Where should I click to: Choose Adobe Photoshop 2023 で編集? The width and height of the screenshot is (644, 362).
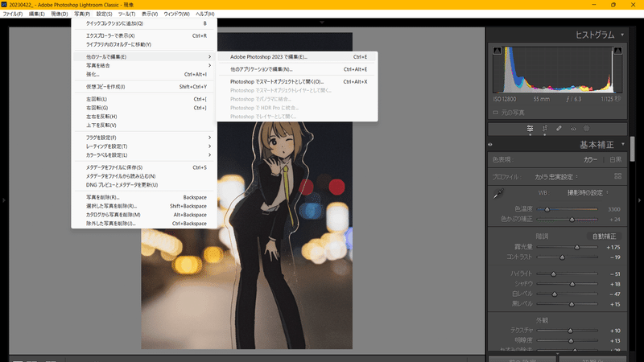coord(297,57)
